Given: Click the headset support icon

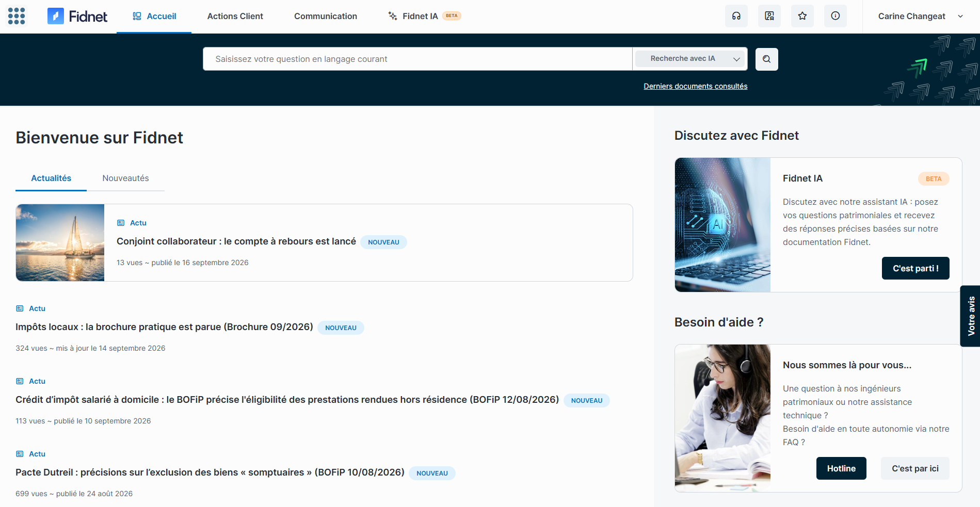Looking at the screenshot, I should 736,16.
